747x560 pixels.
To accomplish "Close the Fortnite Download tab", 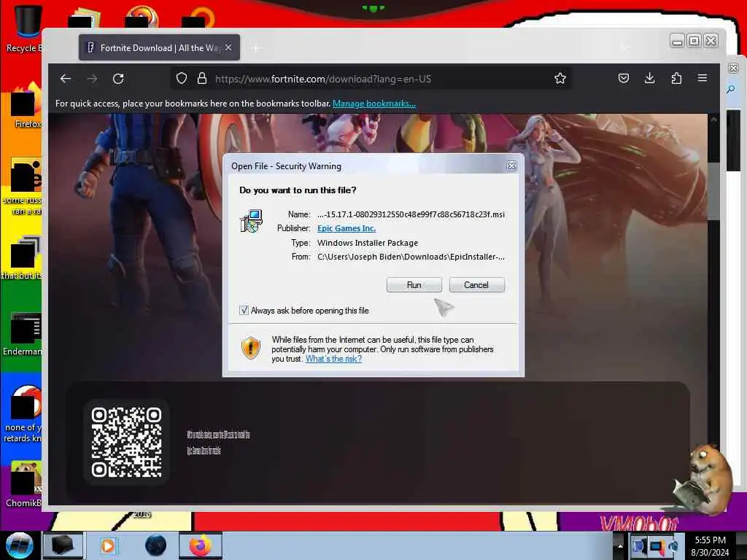I will coord(228,47).
